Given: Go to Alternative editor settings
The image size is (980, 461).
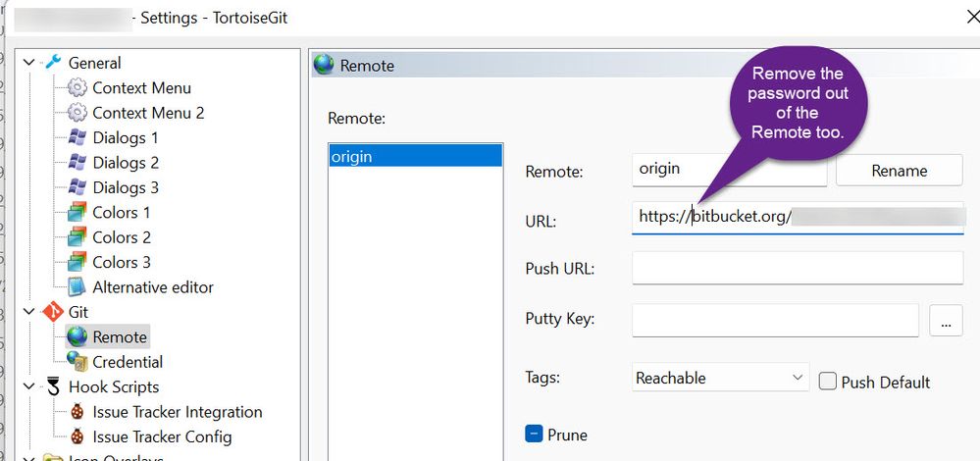Looking at the screenshot, I should (153, 287).
